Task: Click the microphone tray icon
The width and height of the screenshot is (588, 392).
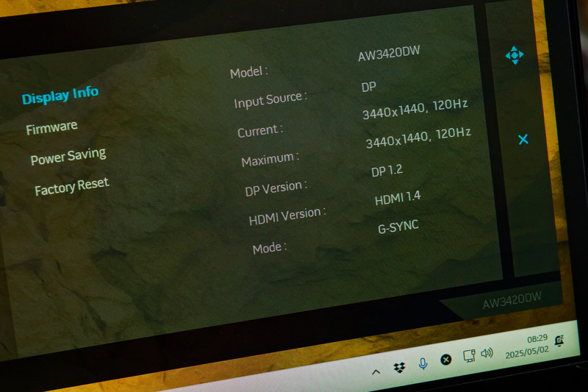Action: click(x=423, y=363)
